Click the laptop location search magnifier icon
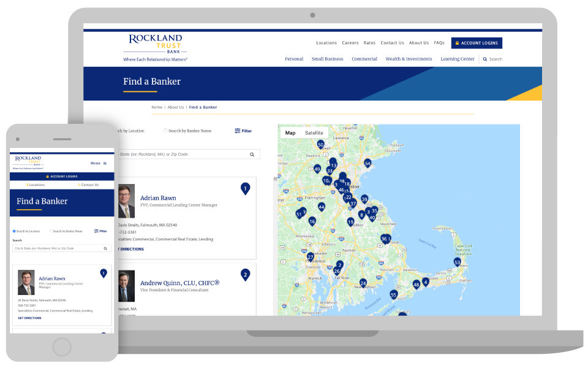The image size is (588, 368). 252,155
